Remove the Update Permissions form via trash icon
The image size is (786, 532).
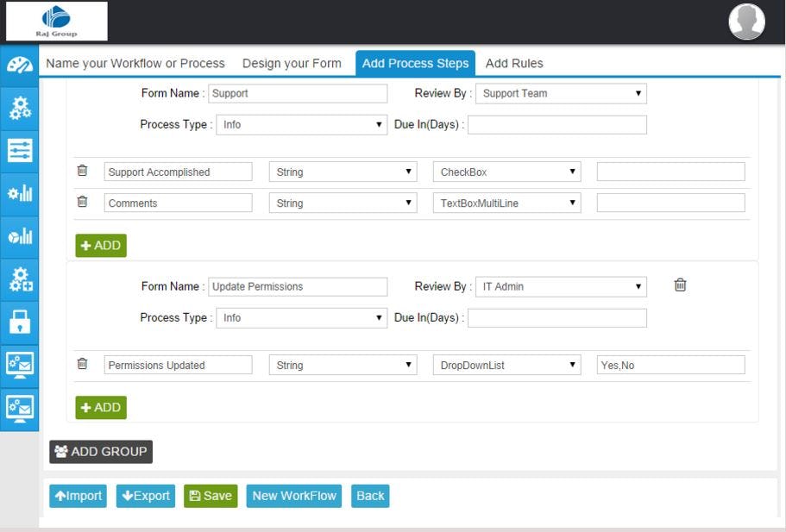pos(680,285)
